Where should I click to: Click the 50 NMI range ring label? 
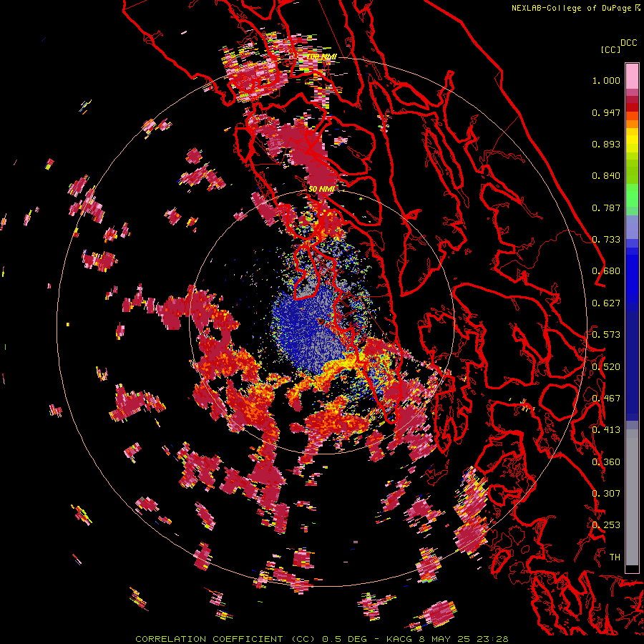coord(321,190)
